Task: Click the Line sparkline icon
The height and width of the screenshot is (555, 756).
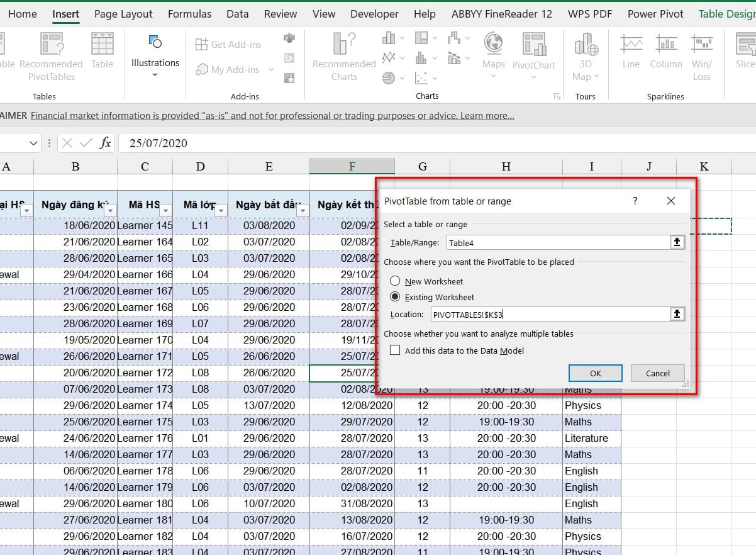Action: 631,43
